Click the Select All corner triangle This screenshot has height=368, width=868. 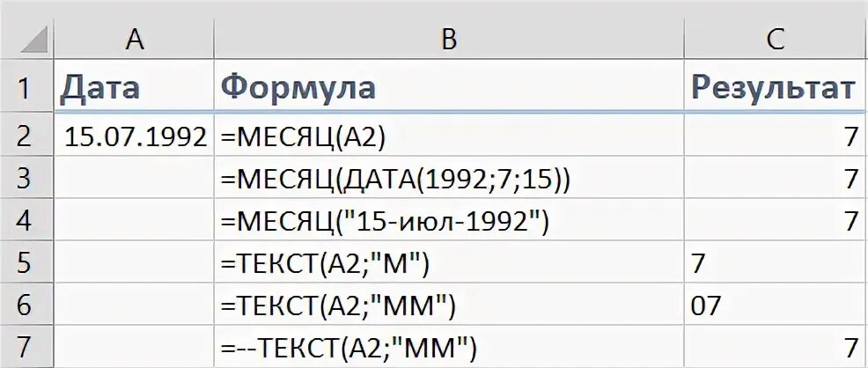[x=29, y=40]
